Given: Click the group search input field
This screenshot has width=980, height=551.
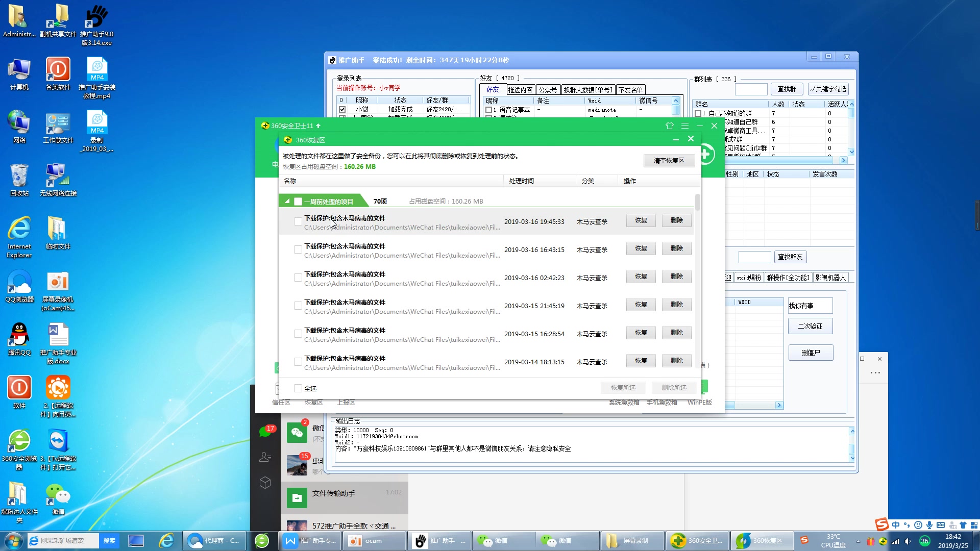Looking at the screenshot, I should (751, 89).
